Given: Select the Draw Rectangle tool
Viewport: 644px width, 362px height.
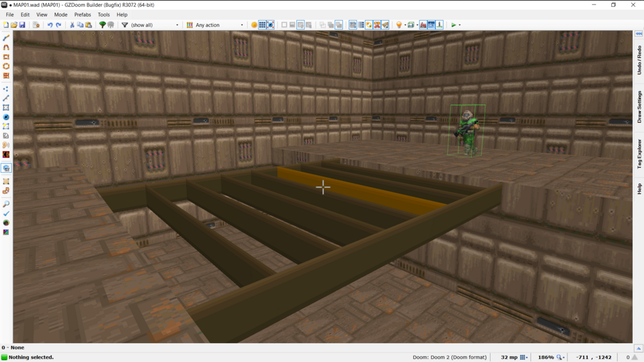Looking at the screenshot, I should coord(6,57).
